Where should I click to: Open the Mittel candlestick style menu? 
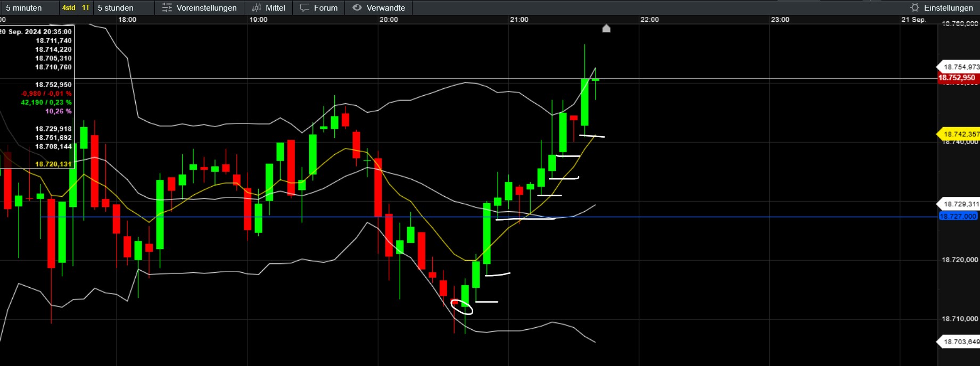[268, 7]
